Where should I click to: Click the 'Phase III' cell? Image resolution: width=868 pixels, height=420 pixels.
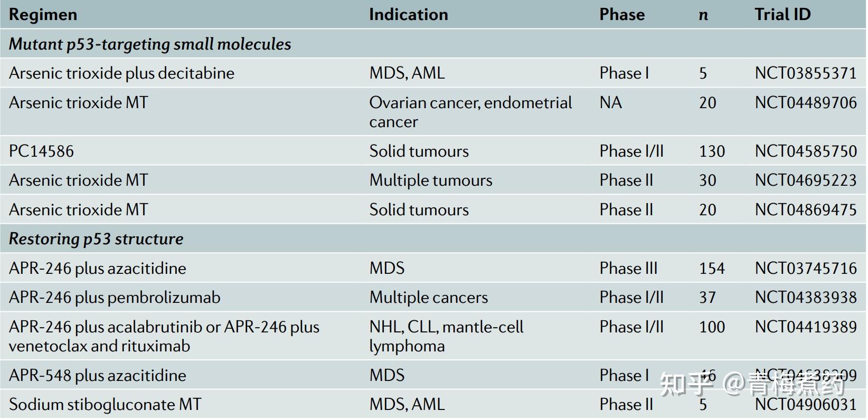point(628,269)
